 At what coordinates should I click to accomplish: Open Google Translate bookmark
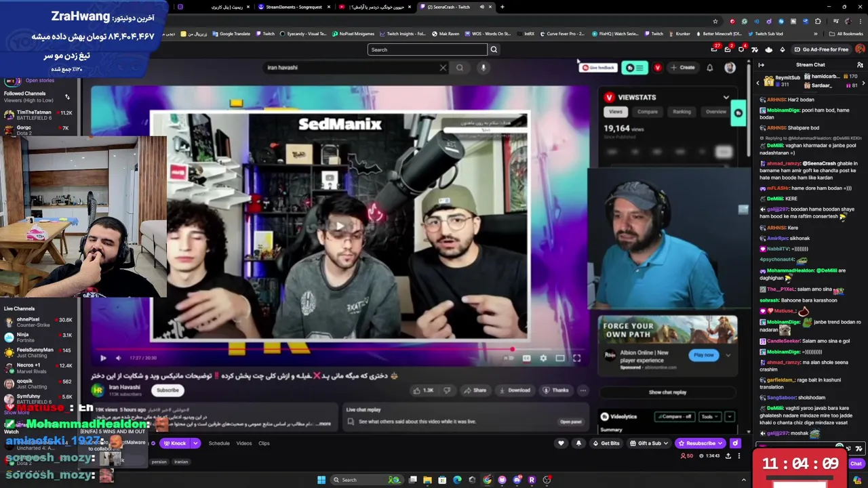231,34
